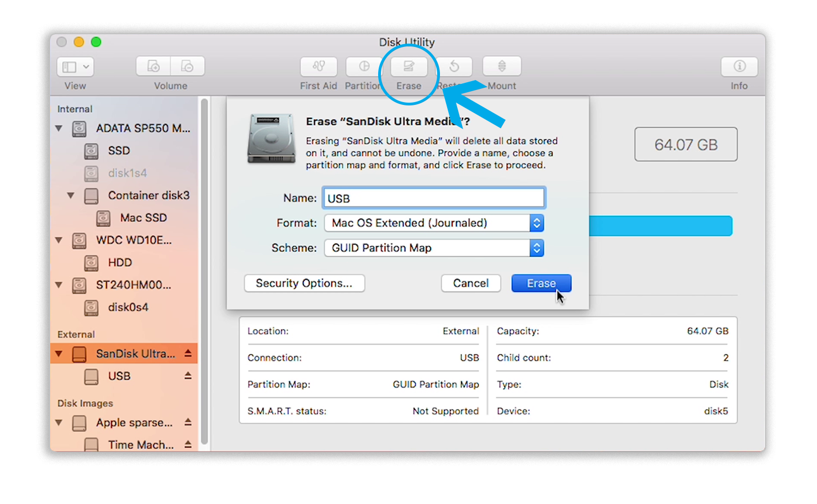Click the S.M.A.R.T. status Not Supported
Image resolution: width=817 pixels, height=504 pixels.
pyautogui.click(x=445, y=411)
